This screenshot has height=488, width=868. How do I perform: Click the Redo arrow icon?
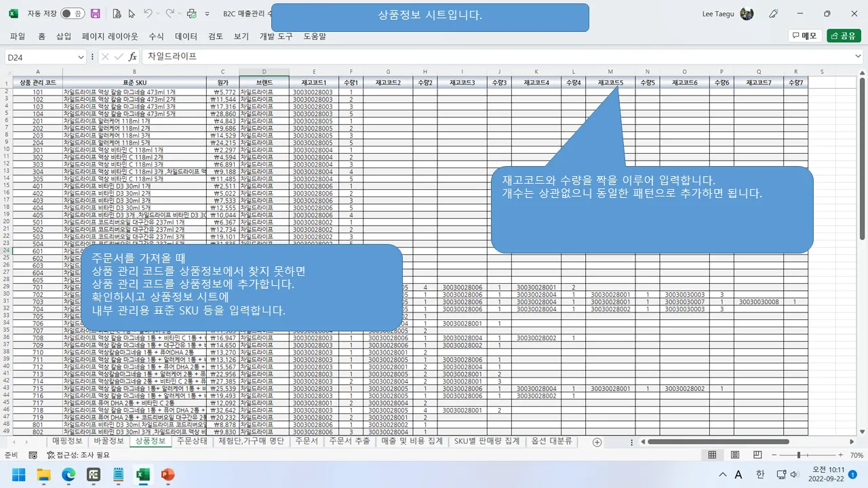170,14
